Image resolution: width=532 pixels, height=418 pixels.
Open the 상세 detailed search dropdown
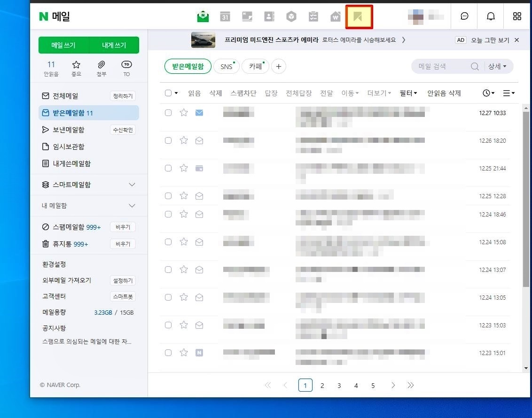pos(497,66)
